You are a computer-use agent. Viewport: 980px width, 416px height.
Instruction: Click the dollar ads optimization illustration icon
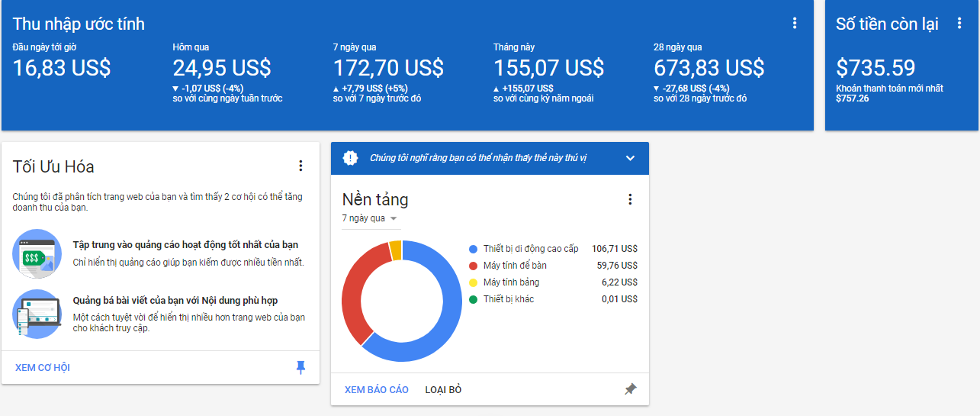click(37, 253)
